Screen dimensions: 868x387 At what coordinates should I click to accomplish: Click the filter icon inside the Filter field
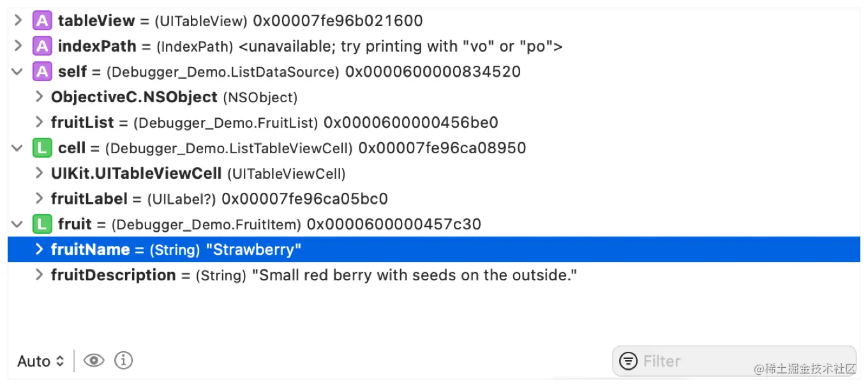click(629, 361)
